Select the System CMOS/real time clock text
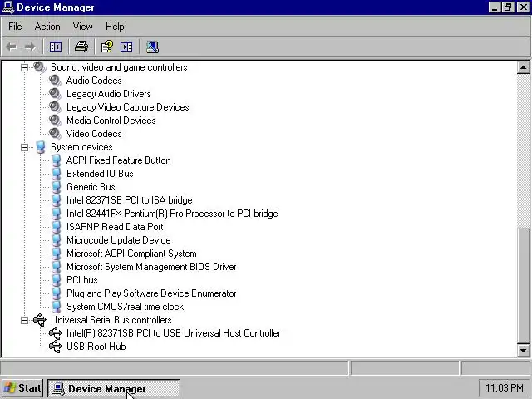The height and width of the screenshot is (399, 532). click(125, 307)
